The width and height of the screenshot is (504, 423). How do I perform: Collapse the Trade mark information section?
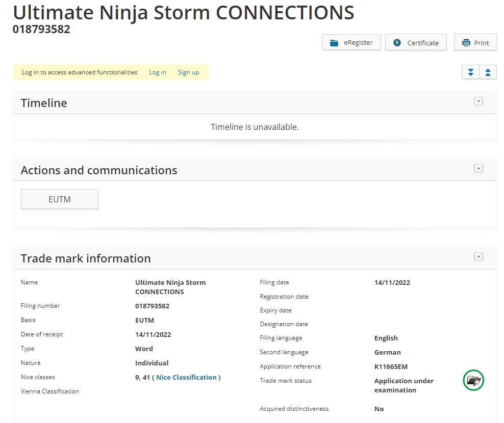[478, 257]
